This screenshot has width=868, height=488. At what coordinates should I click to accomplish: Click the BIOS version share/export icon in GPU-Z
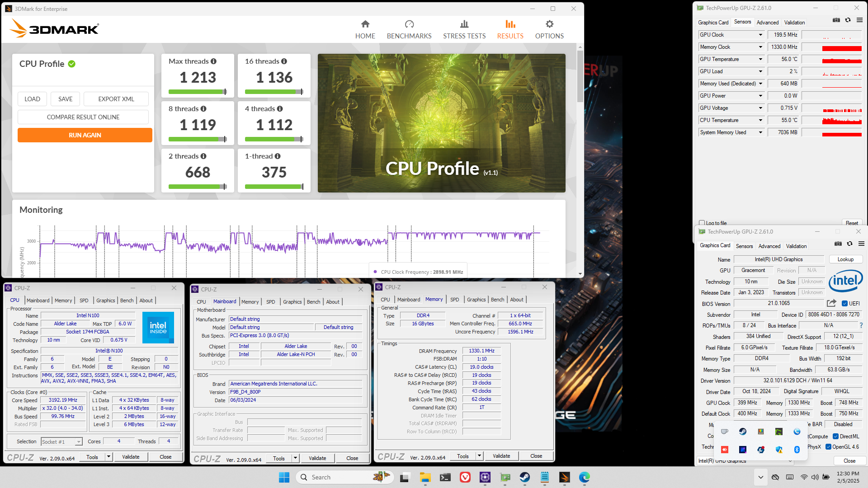coord(831,303)
